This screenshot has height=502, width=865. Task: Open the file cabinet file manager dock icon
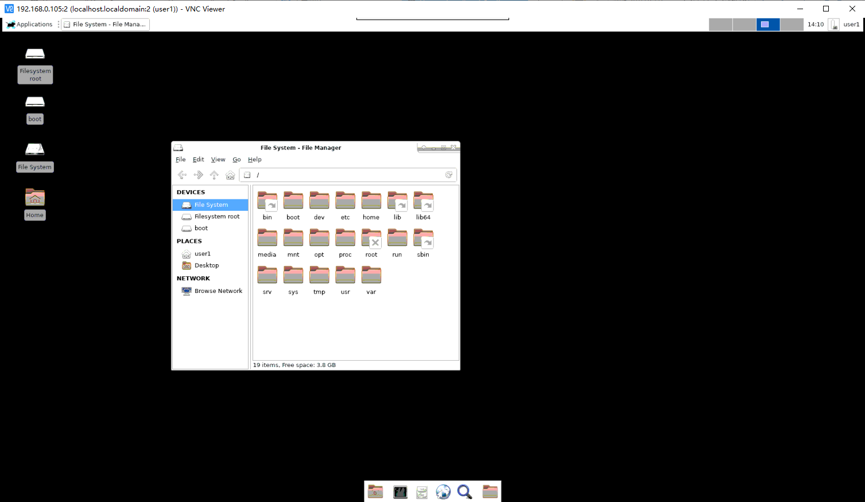[x=421, y=492]
